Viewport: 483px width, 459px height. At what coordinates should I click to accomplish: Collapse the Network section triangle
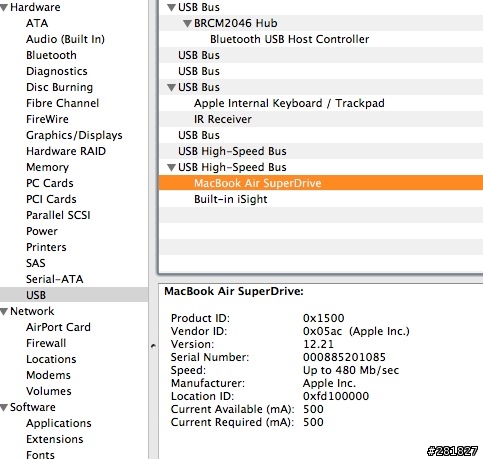[4, 312]
